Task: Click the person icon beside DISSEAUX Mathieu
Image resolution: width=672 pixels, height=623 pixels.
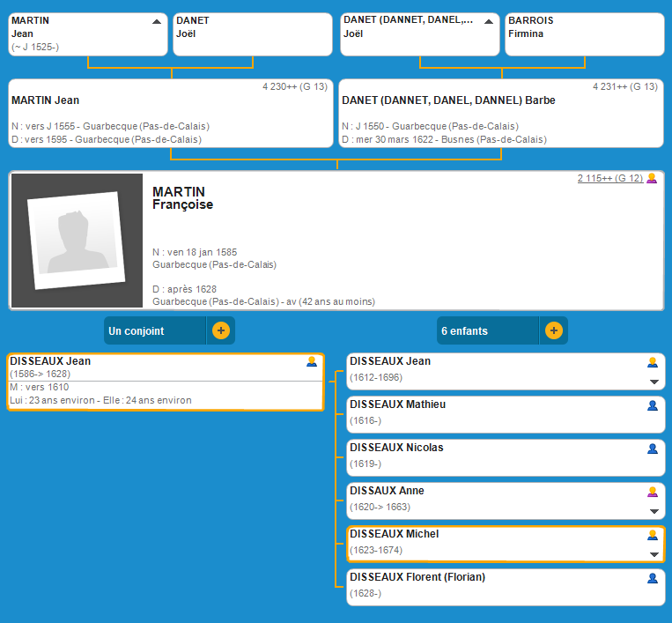Action: (653, 405)
